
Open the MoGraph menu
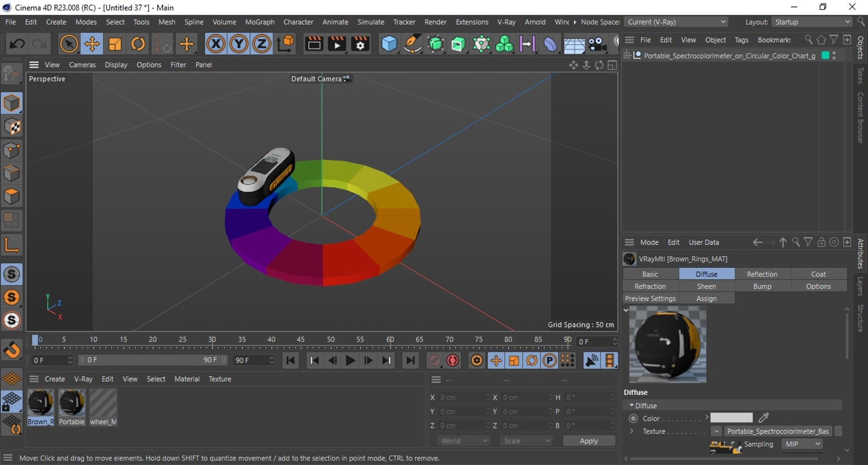click(259, 22)
